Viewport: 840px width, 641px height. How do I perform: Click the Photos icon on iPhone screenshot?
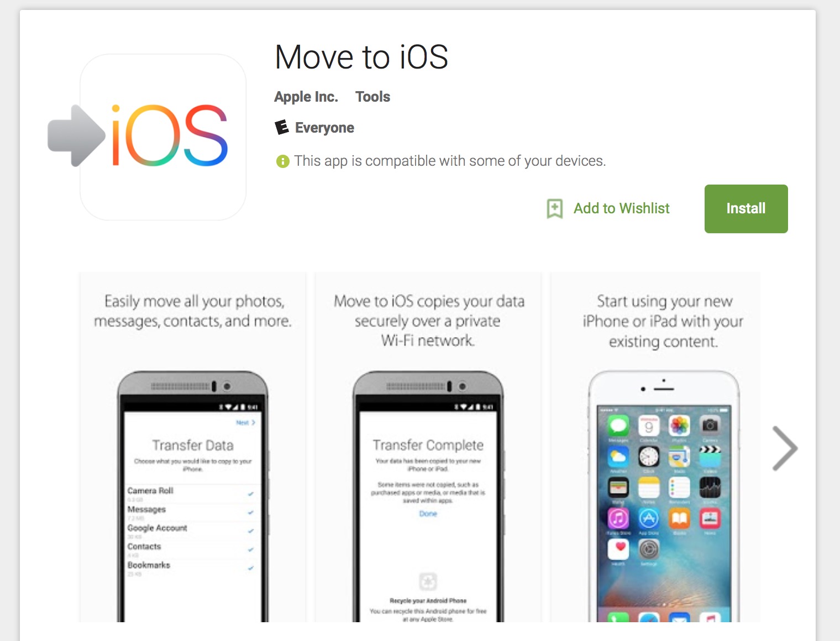(679, 425)
